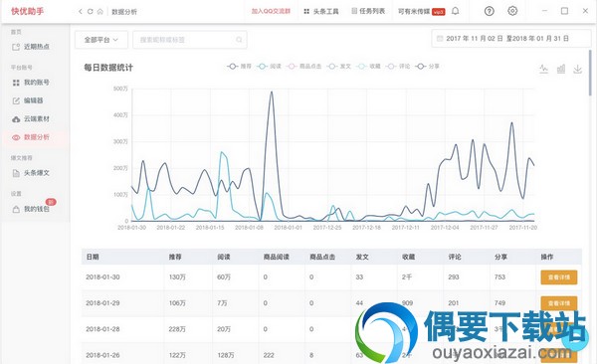Toggle the 评论 series in the chart legend
Image resolution: width=597 pixels, height=364 pixels.
[x=398, y=67]
